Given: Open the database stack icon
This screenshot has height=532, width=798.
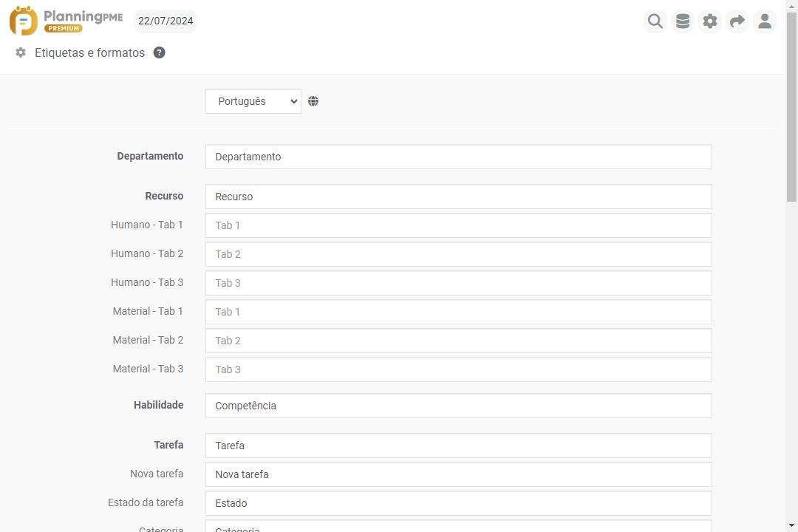Looking at the screenshot, I should point(683,21).
